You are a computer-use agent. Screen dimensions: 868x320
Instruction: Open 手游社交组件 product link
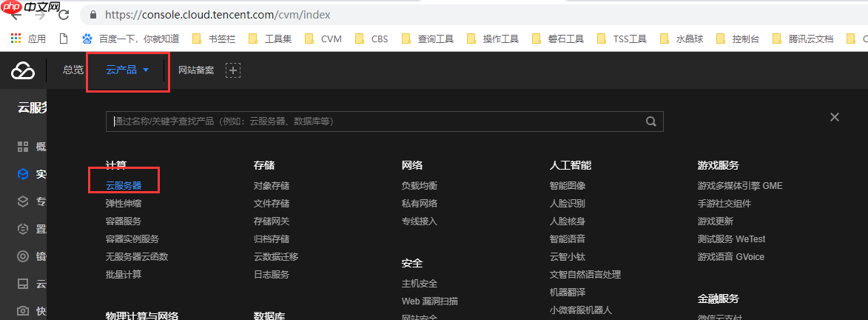(x=724, y=204)
